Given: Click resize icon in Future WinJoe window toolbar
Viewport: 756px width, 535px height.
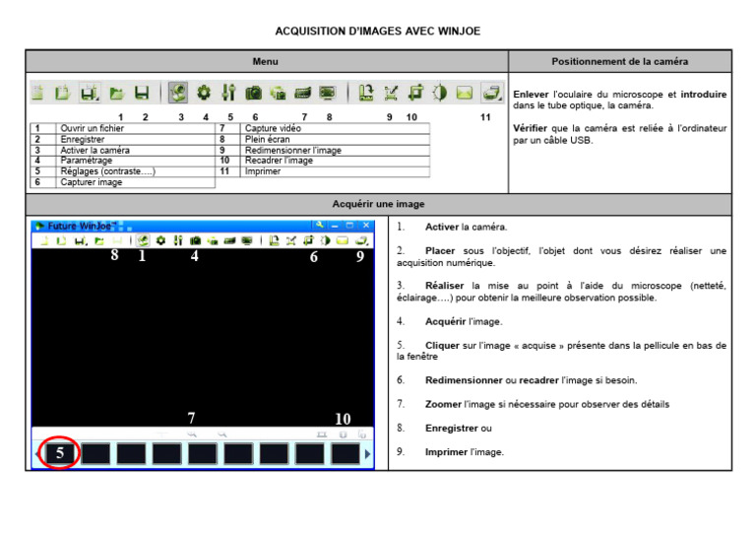Looking at the screenshot, I should (291, 240).
